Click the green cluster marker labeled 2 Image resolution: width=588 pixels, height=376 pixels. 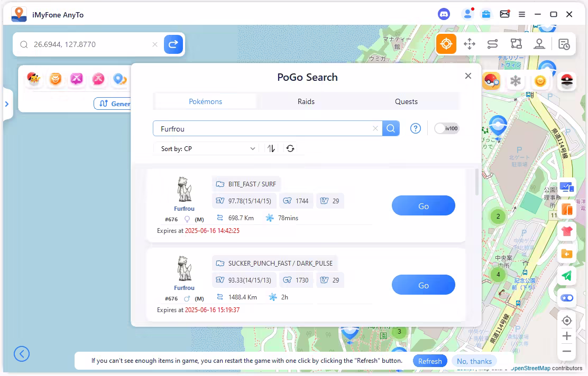click(x=498, y=216)
